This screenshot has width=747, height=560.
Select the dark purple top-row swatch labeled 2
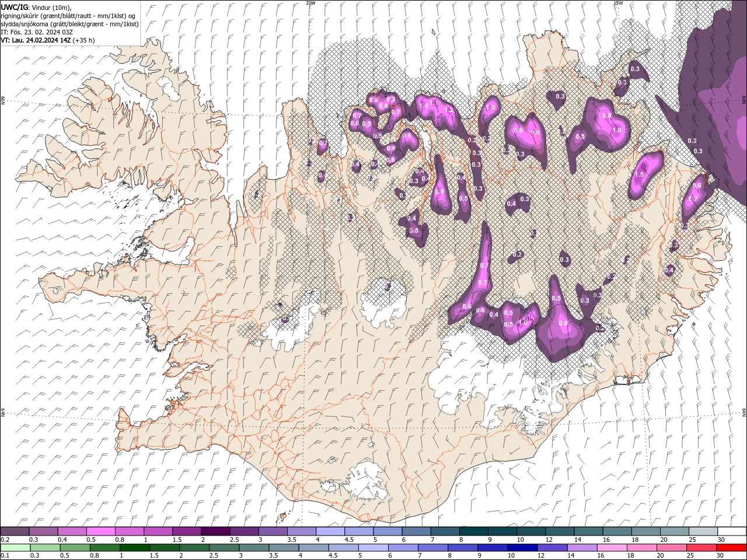click(215, 531)
